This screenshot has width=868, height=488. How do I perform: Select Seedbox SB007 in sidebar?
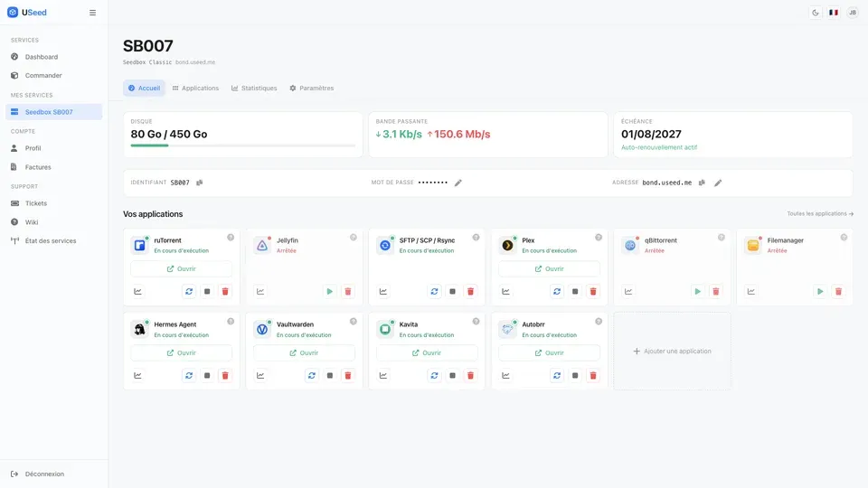(53, 112)
